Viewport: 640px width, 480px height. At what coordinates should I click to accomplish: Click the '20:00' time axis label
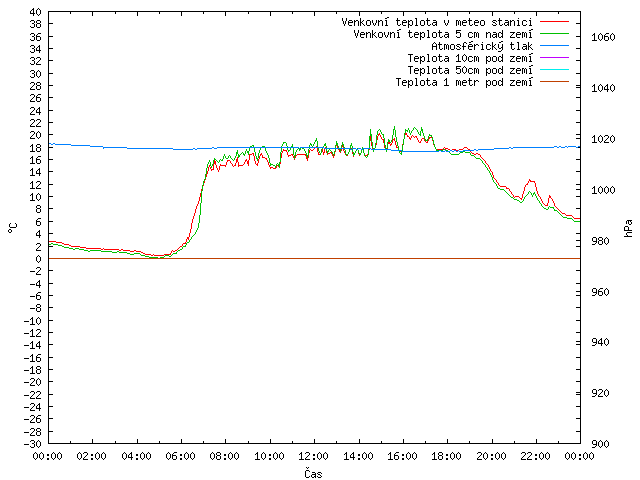[491, 456]
